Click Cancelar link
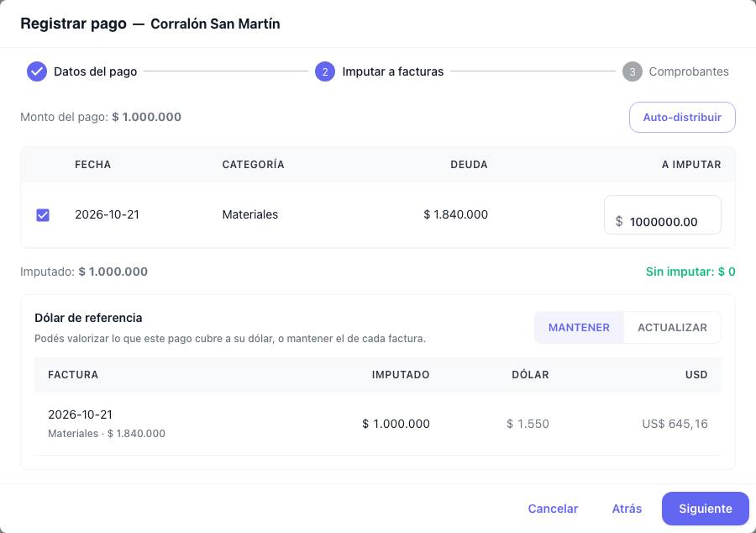Screen dimensions: 756x533 [553, 509]
